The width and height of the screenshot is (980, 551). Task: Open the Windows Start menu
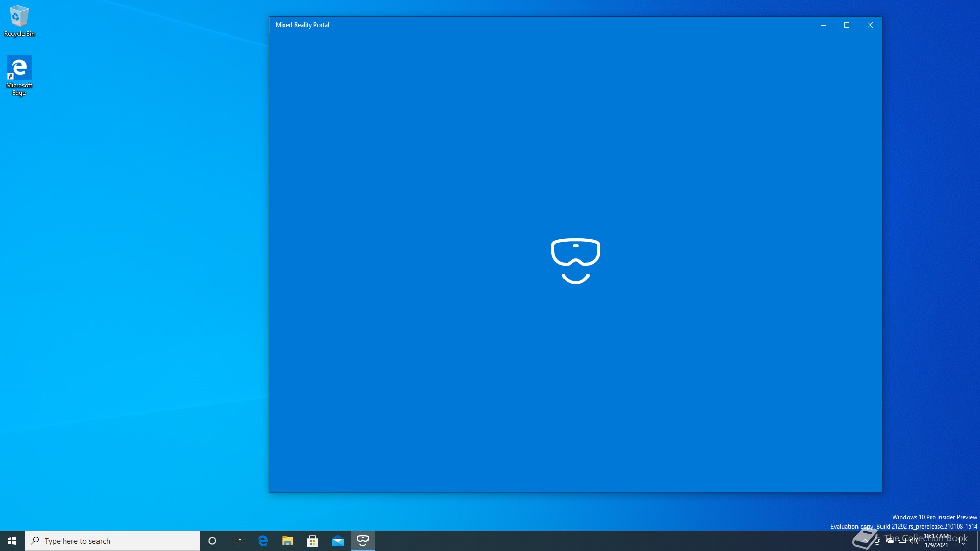12,541
